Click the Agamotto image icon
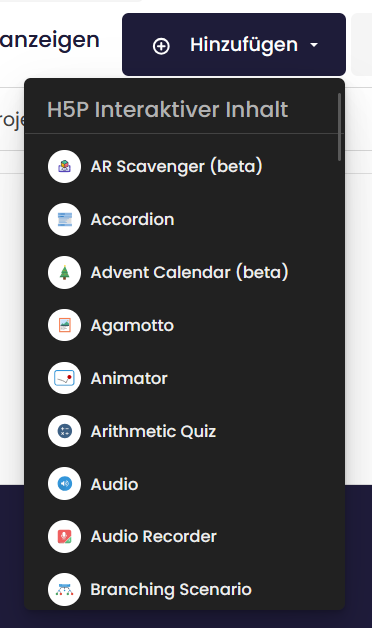This screenshot has width=372, height=628. click(x=64, y=325)
